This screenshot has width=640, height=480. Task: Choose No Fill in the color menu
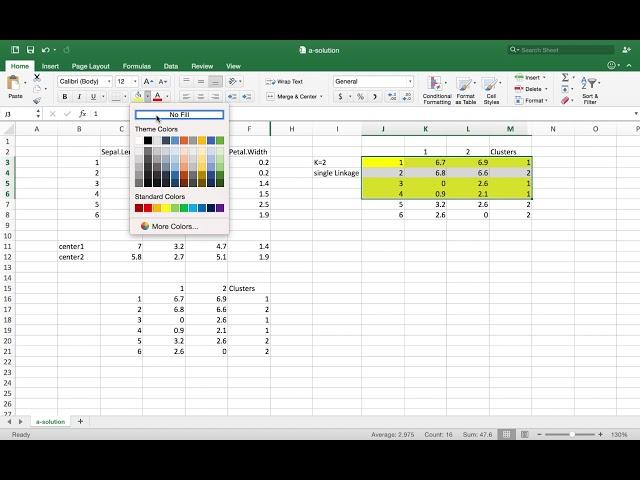179,115
